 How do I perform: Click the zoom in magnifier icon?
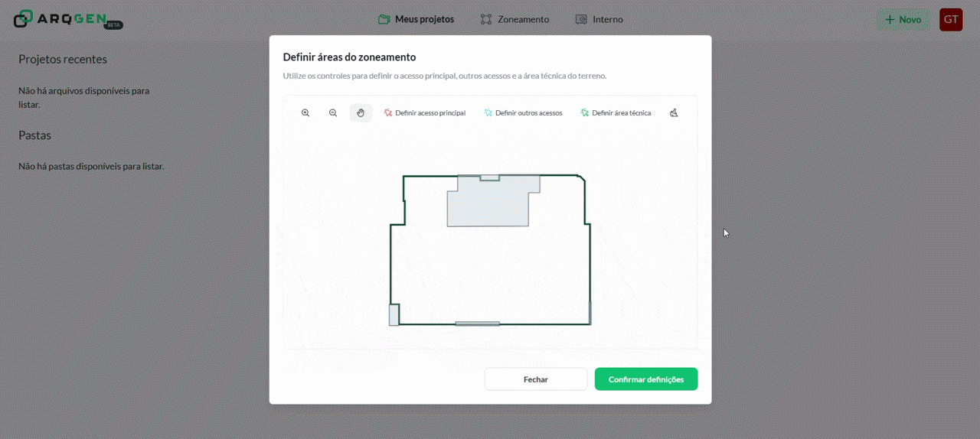(x=305, y=113)
